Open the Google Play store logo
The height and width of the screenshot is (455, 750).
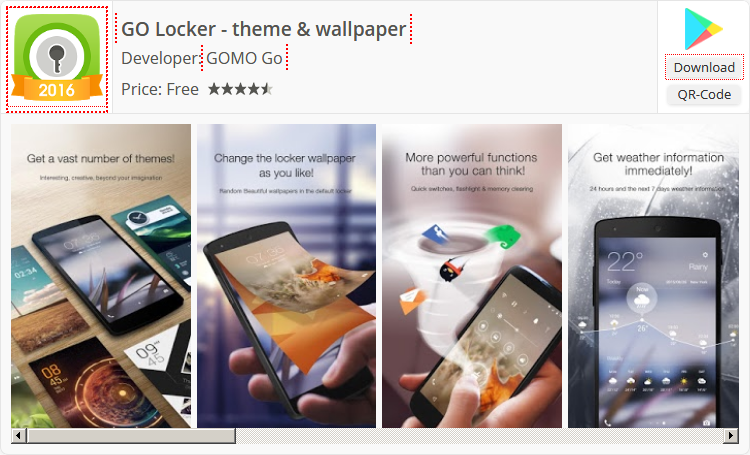(x=704, y=29)
